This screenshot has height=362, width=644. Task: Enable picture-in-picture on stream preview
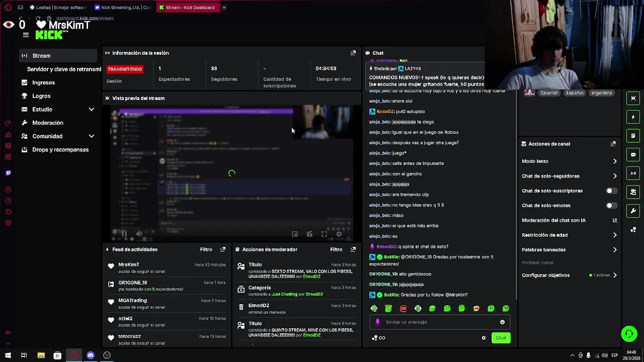pos(295,234)
